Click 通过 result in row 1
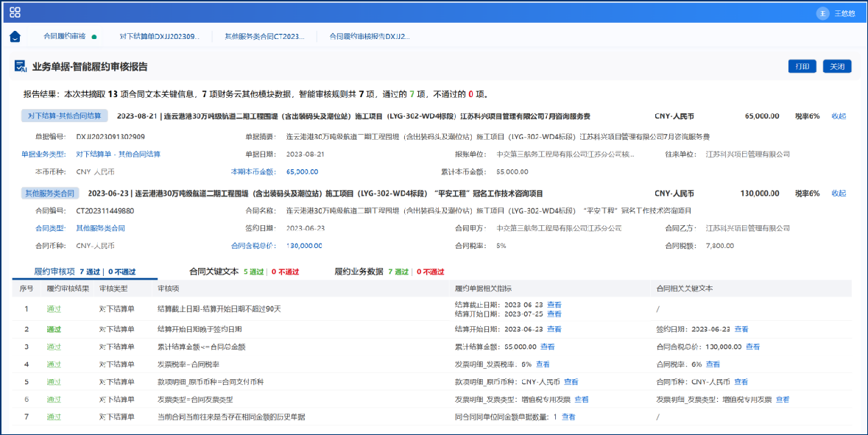The image size is (868, 435). click(54, 309)
